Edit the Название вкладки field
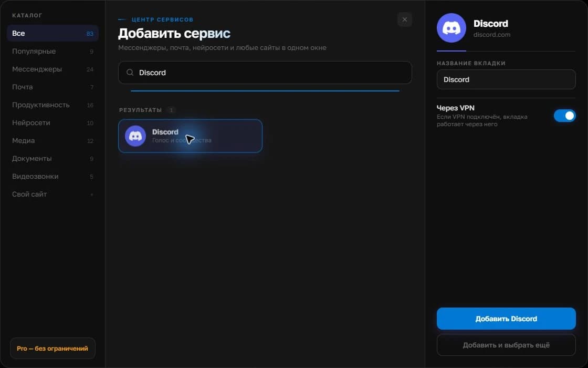Screen dimensions: 588x368 pos(506,79)
